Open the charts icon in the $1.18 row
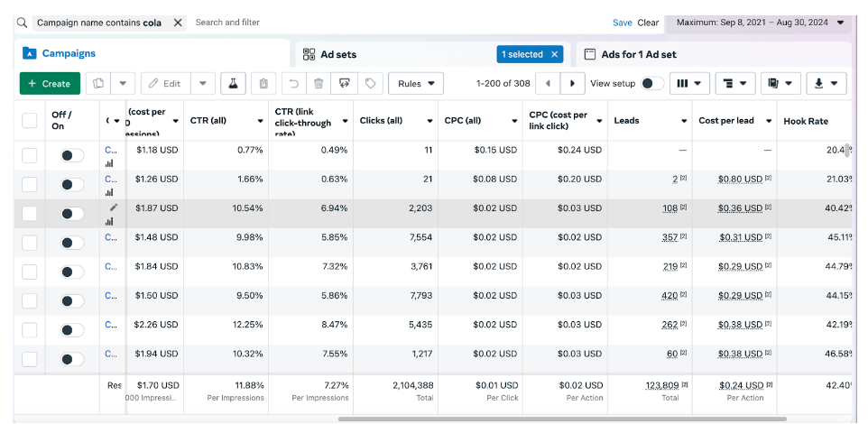The image size is (868, 424). [x=109, y=163]
